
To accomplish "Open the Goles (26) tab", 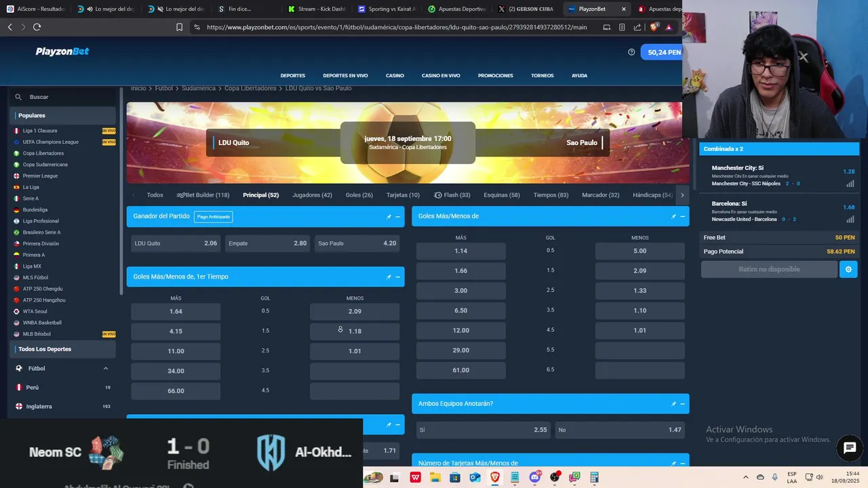I will coord(359,195).
